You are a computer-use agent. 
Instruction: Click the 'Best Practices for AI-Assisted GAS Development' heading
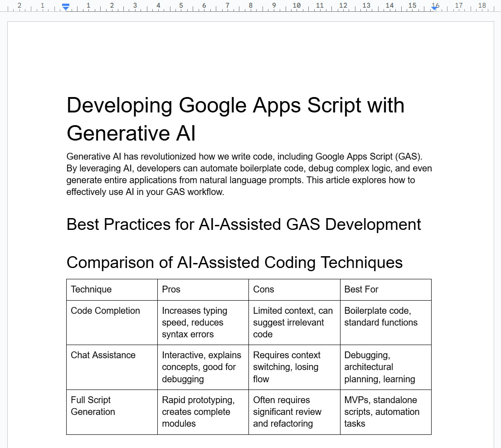pos(243,224)
